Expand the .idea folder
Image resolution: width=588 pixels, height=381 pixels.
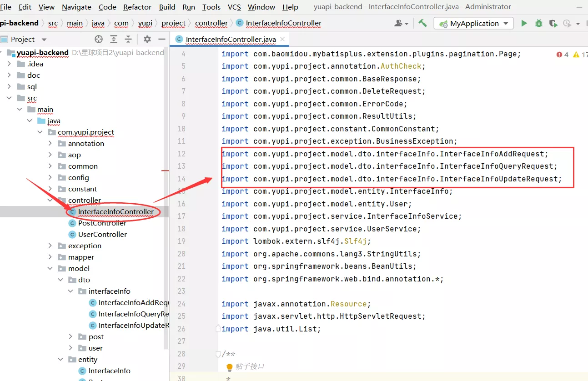click(9, 64)
